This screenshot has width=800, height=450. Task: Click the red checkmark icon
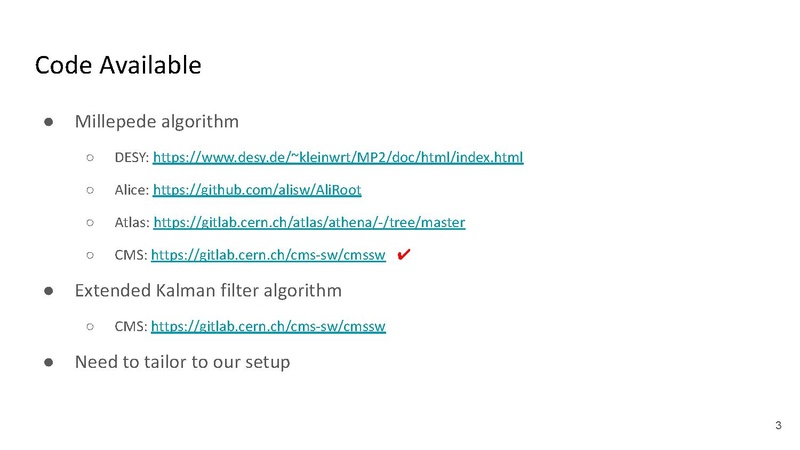click(404, 254)
